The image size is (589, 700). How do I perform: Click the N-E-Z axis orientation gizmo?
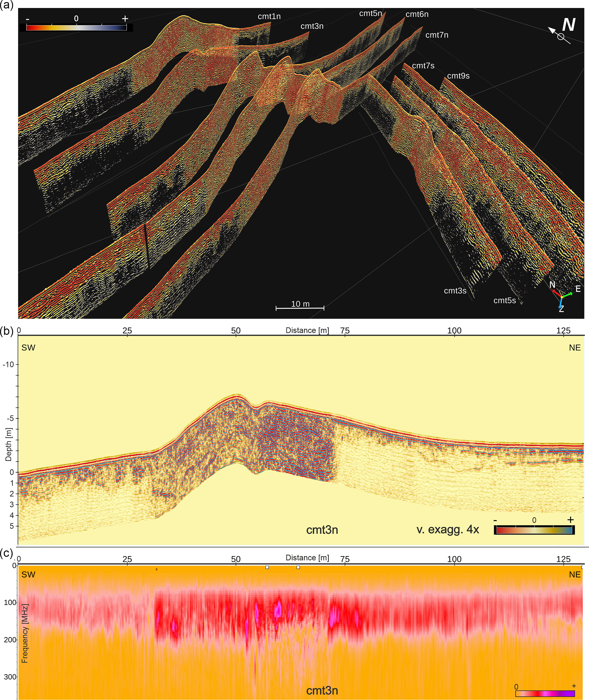562,297
